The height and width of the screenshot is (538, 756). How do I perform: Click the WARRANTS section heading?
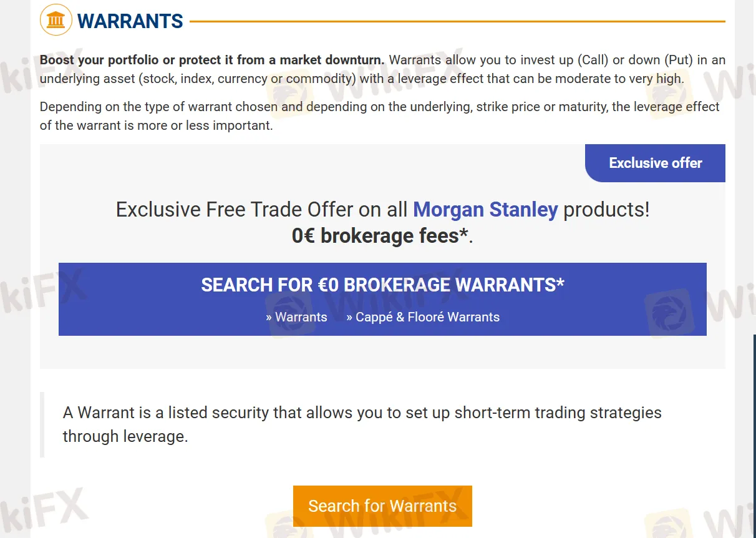(130, 21)
